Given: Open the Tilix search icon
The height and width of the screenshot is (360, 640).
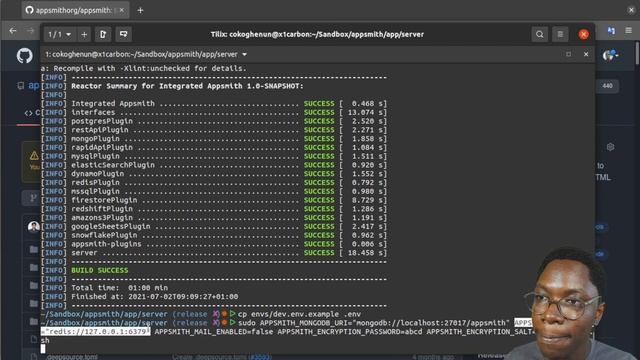Looking at the screenshot, I should tap(540, 35).
